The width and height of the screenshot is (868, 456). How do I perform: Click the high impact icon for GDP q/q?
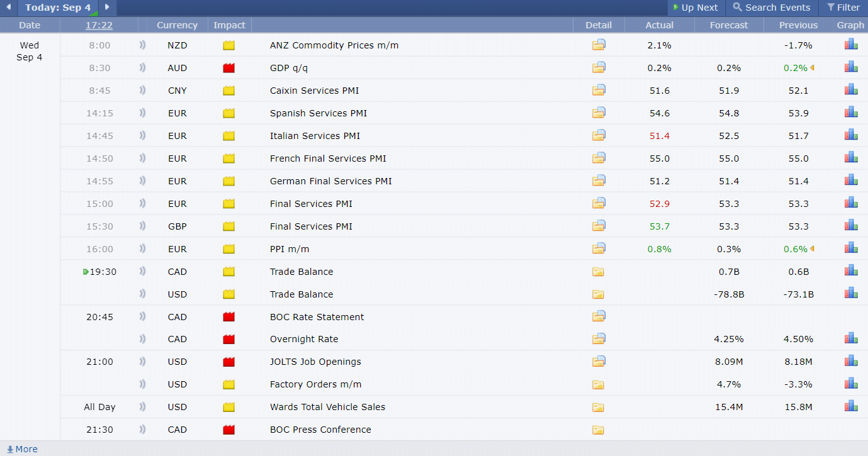point(228,68)
